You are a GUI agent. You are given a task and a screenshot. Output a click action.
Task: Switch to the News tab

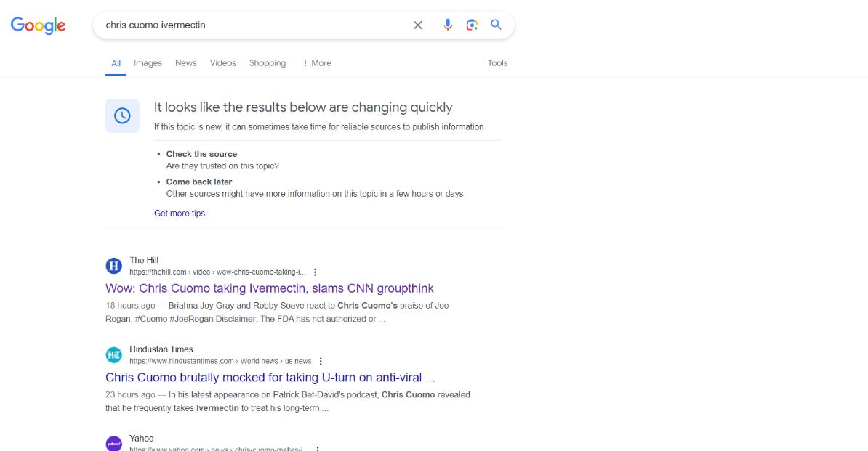coord(186,63)
